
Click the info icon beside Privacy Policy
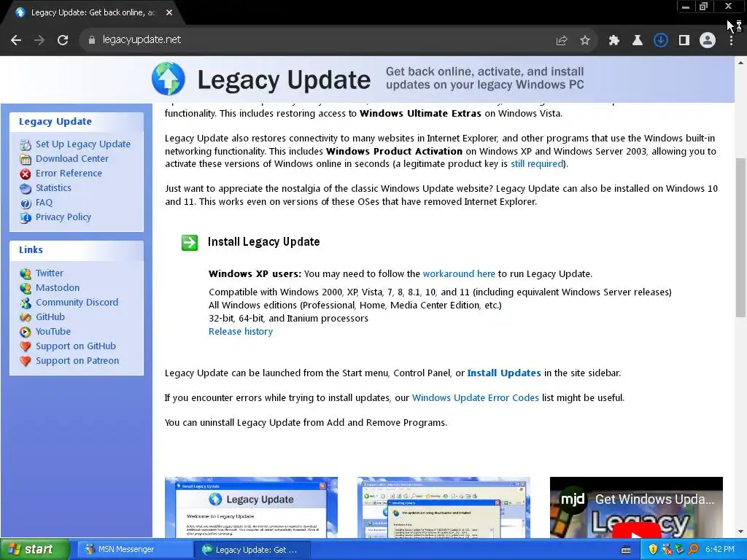pyautogui.click(x=26, y=218)
